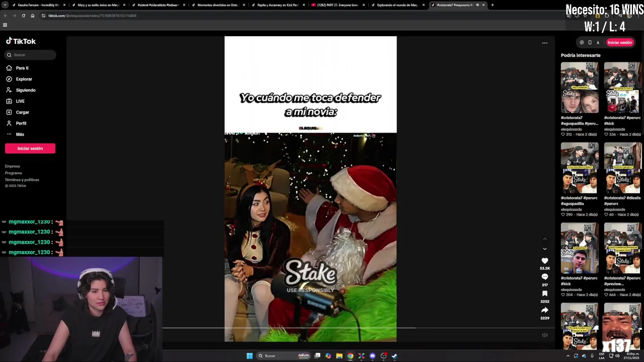Switch to Explorando el mundo de Mary tab

pyautogui.click(x=397, y=5)
